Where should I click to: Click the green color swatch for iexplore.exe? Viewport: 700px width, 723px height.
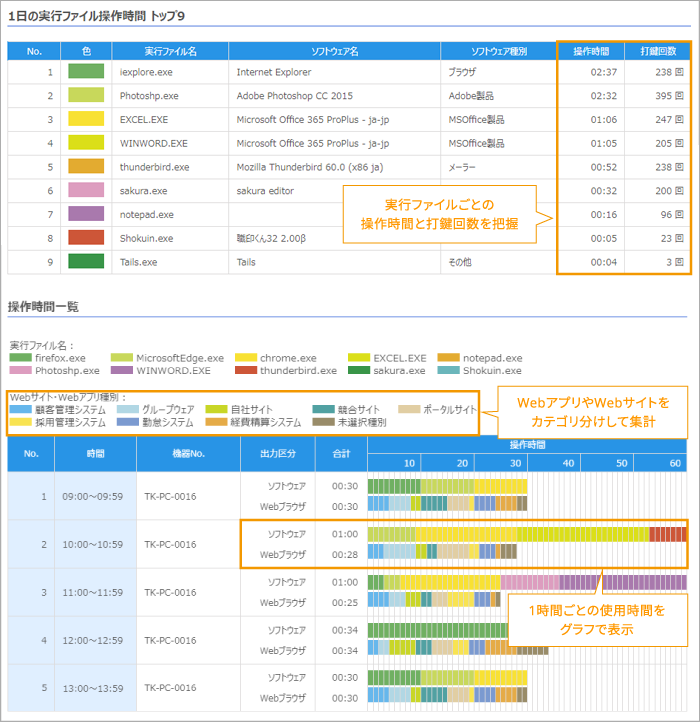point(86,71)
